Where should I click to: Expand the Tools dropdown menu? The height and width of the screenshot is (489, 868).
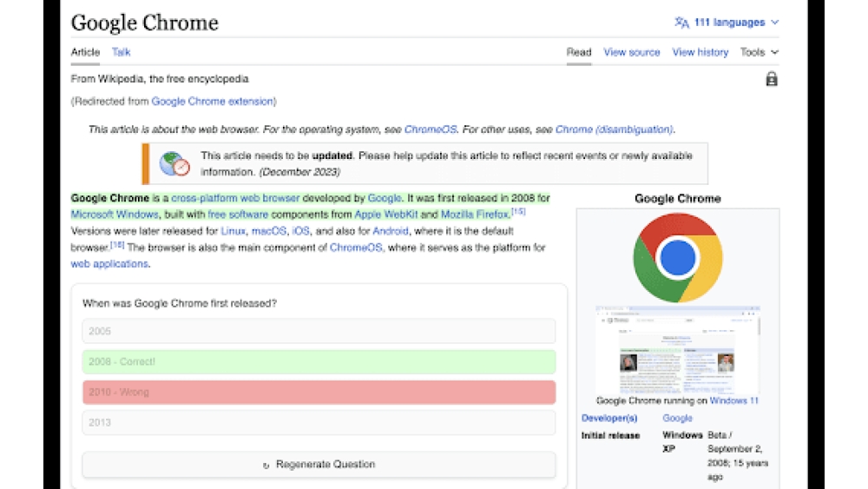tap(759, 52)
